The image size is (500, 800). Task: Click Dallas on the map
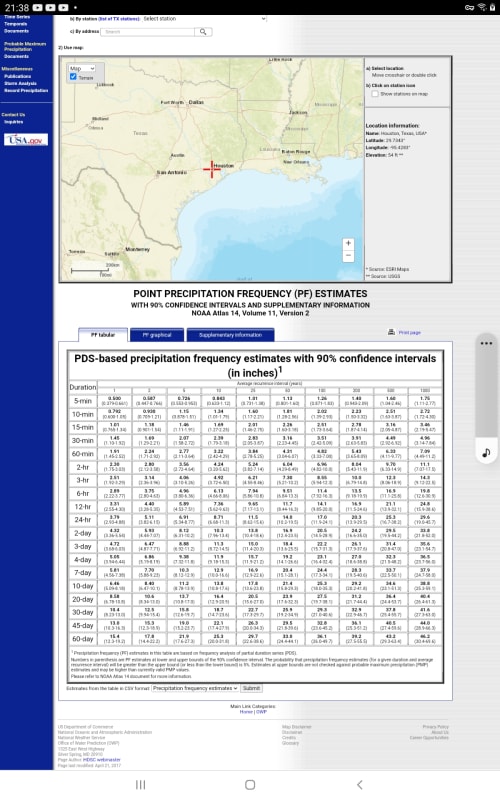196,102
